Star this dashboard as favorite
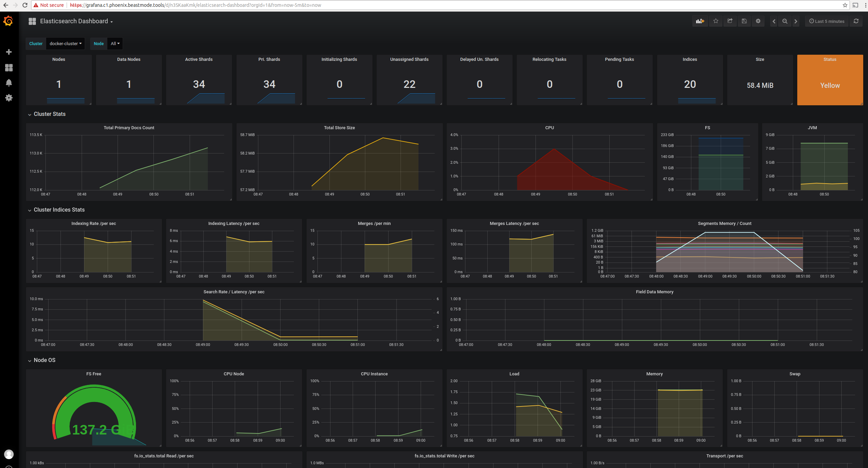The width and height of the screenshot is (868, 468). (x=716, y=21)
